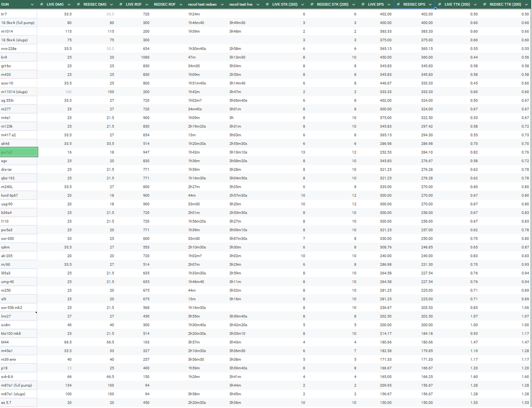This screenshot has height=408, width=532.
Task: Select the umg-40 gun cell
Action: pyautogui.click(x=19, y=281)
